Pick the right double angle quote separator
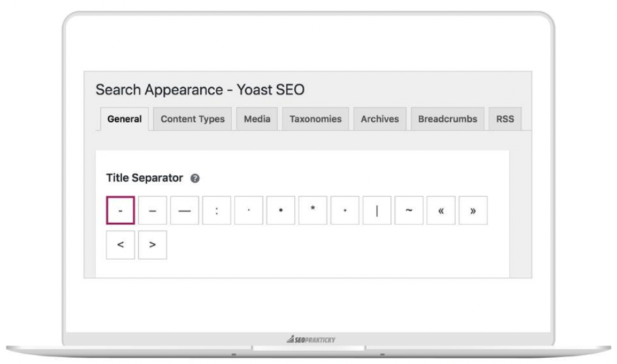The image size is (617, 364). point(473,210)
